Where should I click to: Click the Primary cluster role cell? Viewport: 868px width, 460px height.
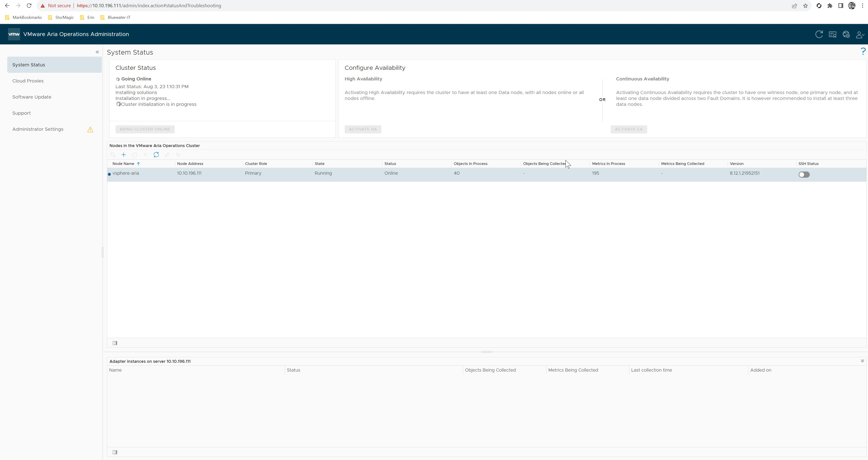tap(253, 173)
